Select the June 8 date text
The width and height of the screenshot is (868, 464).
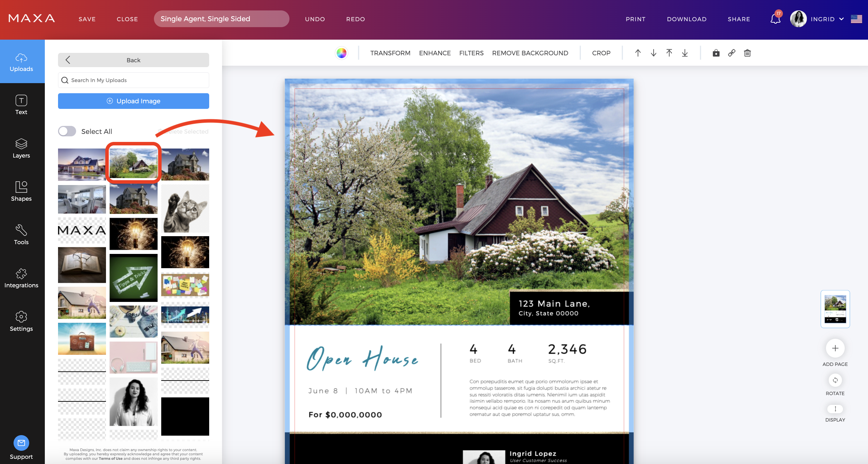(323, 391)
